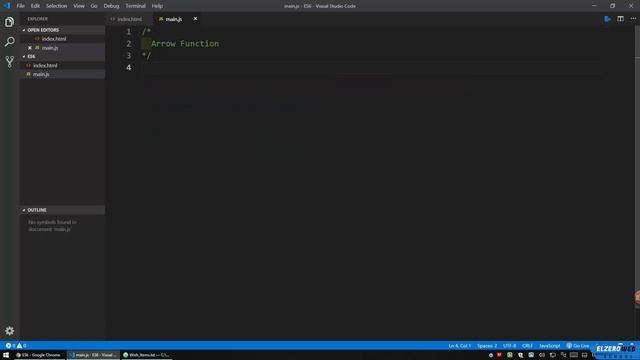Open the Edit menu
Viewport: 640px width, 360px height.
(35, 6)
